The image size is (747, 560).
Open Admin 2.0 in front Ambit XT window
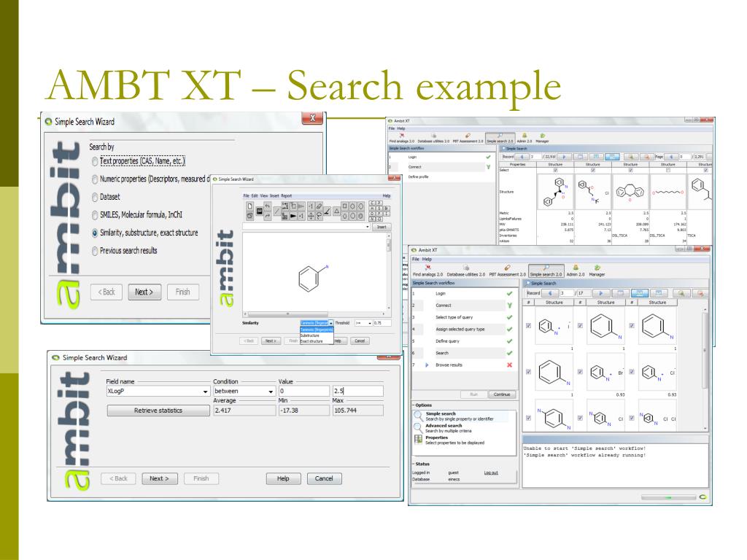click(576, 271)
